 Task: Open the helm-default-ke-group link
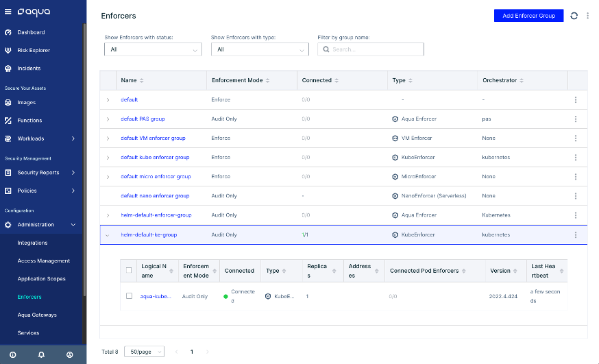click(x=149, y=234)
